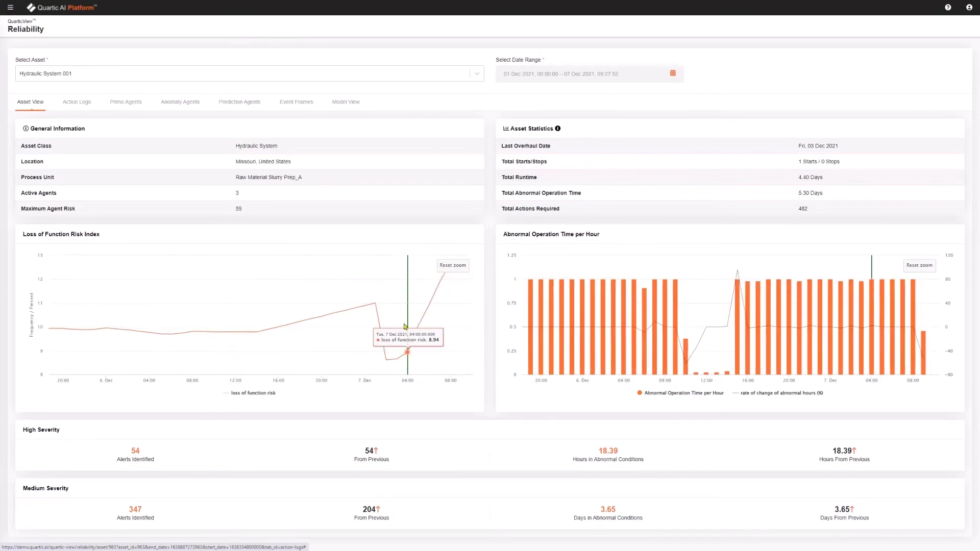Expand the Select Asset dropdown arrow
This screenshot has width=980, height=551.
click(x=477, y=73)
